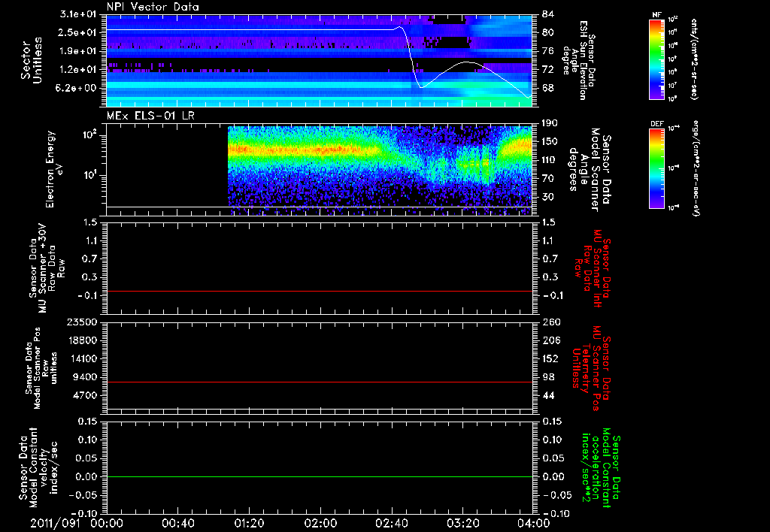Click the 3.1e+01 sector tick value
Viewport: 770px width, 532px height.
pos(78,14)
